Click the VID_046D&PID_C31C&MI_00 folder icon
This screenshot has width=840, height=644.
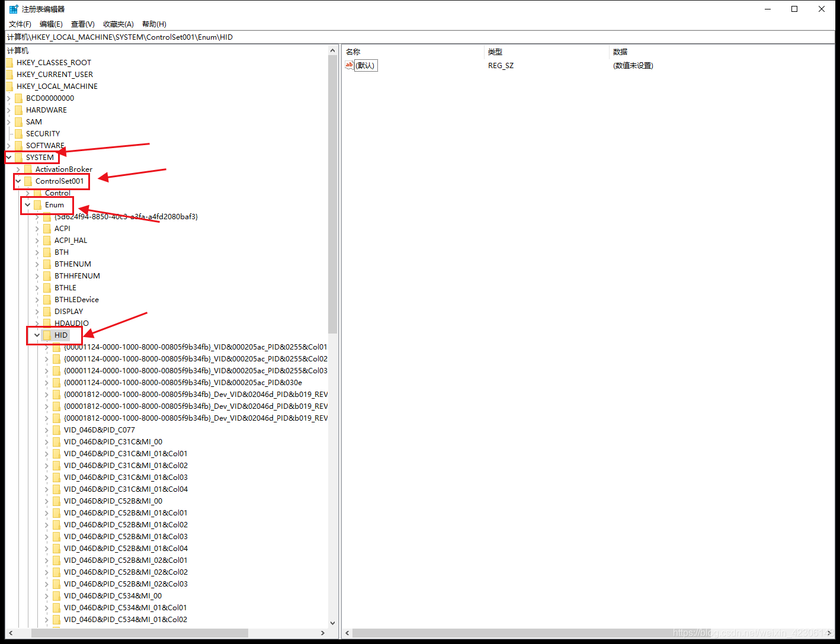pos(56,441)
